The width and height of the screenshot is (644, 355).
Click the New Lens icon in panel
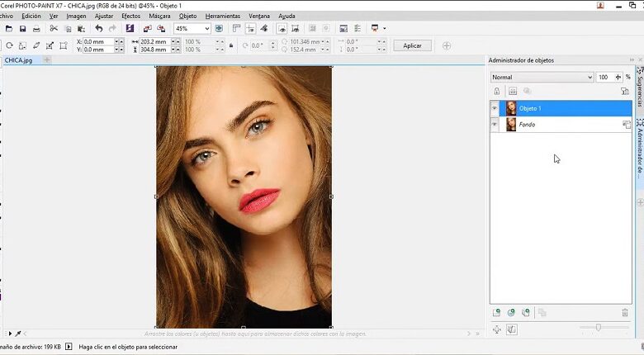click(511, 313)
